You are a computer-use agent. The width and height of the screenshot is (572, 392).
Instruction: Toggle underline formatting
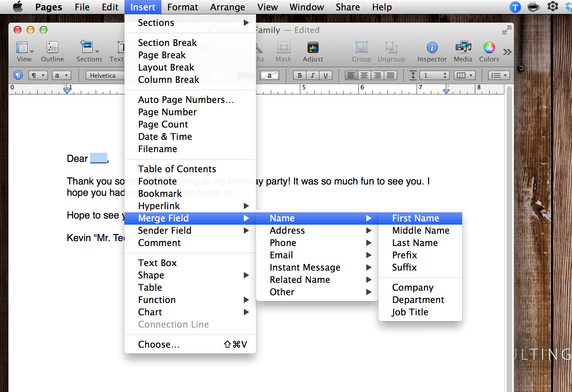pyautogui.click(x=326, y=75)
